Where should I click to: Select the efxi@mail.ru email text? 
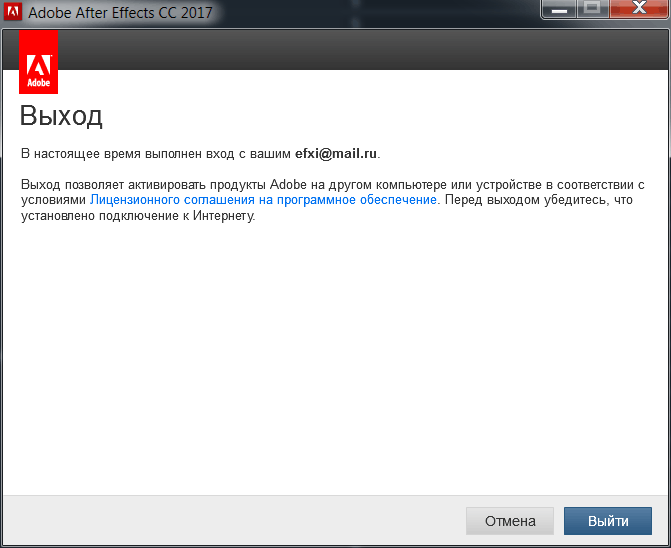pyautogui.click(x=336, y=154)
